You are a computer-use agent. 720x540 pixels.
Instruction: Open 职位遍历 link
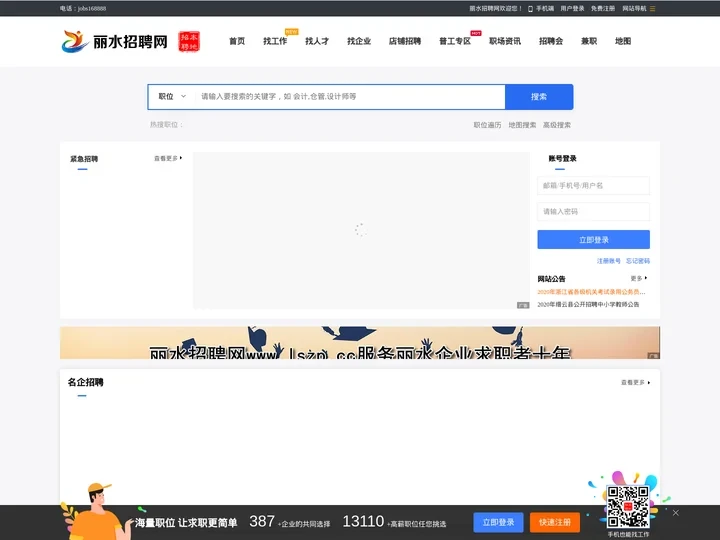[488, 125]
